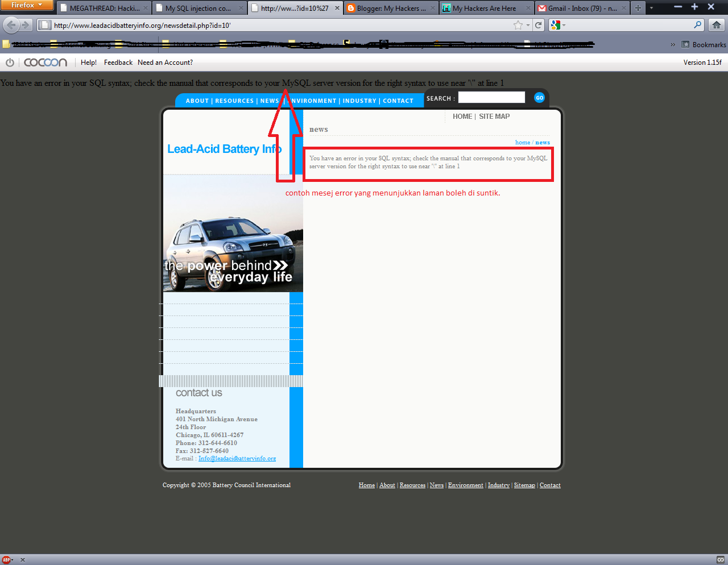The height and width of the screenshot is (565, 728).
Task: Open the SITE MAP link
Action: tap(494, 117)
